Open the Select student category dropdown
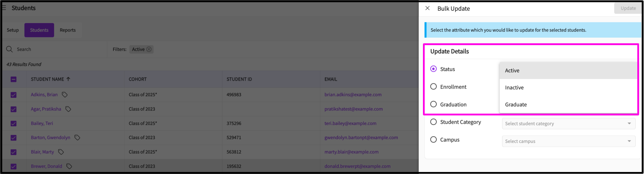The height and width of the screenshot is (174, 644). pos(569,123)
